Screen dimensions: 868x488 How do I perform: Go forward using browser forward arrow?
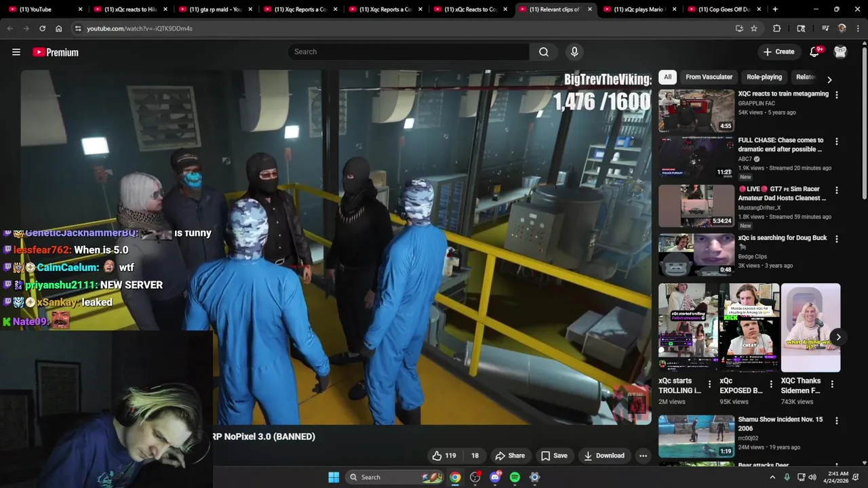[x=26, y=28]
